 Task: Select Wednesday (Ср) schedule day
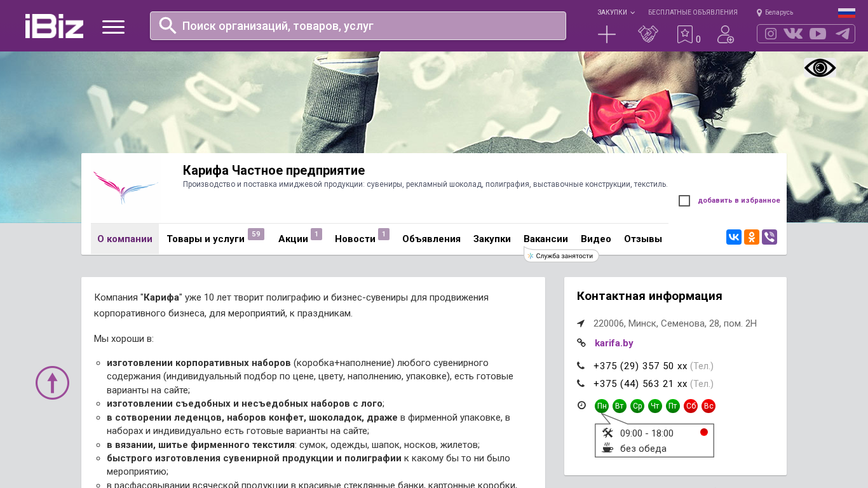click(637, 406)
